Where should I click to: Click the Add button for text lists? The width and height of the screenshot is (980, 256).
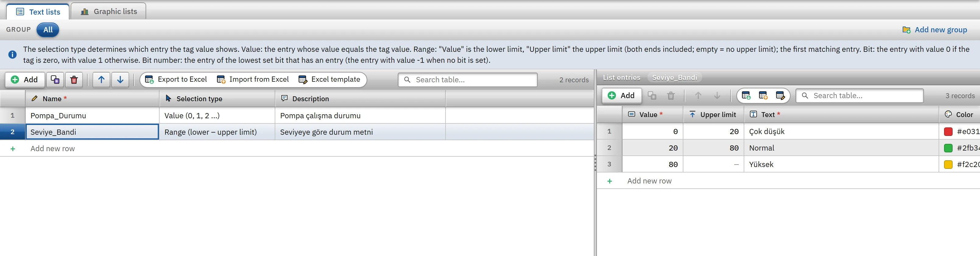click(x=25, y=80)
